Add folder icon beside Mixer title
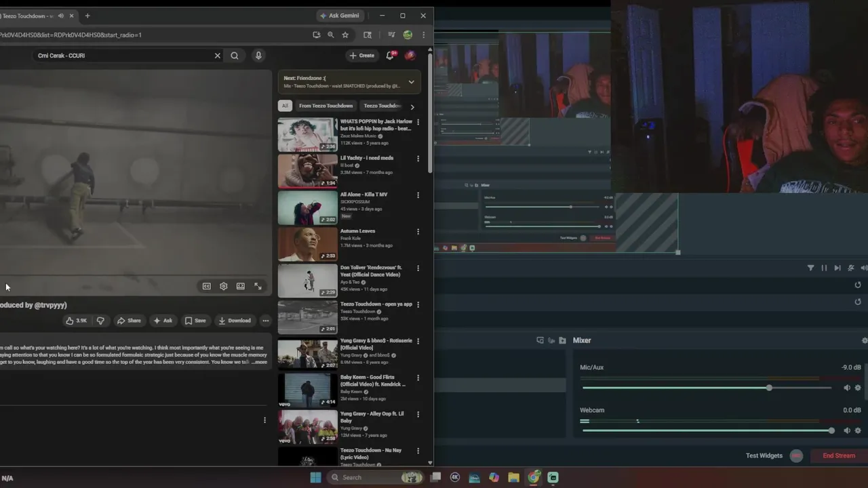This screenshot has width=868, height=488. coord(562,340)
